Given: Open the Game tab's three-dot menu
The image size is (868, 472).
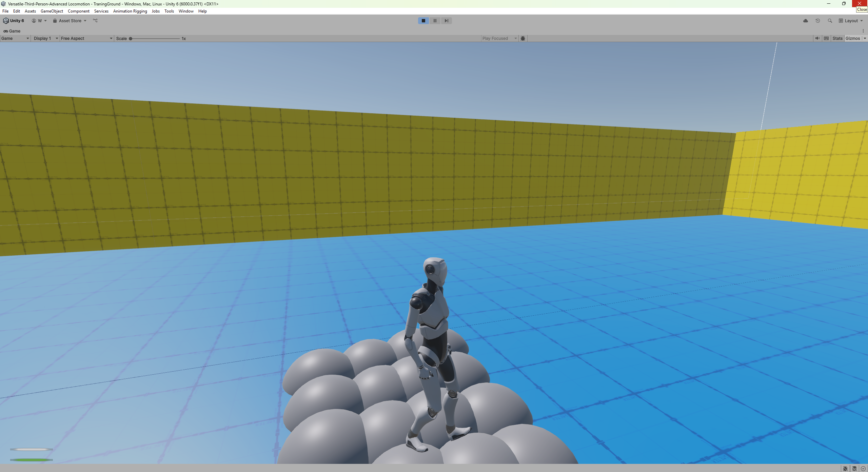Looking at the screenshot, I should pos(863,31).
